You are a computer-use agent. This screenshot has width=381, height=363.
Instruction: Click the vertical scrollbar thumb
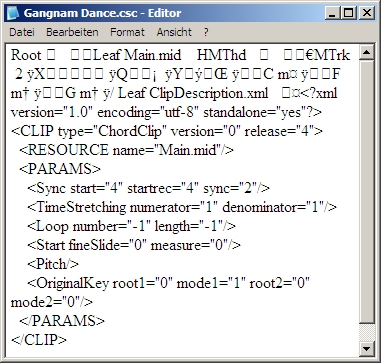pyautogui.click(x=367, y=191)
